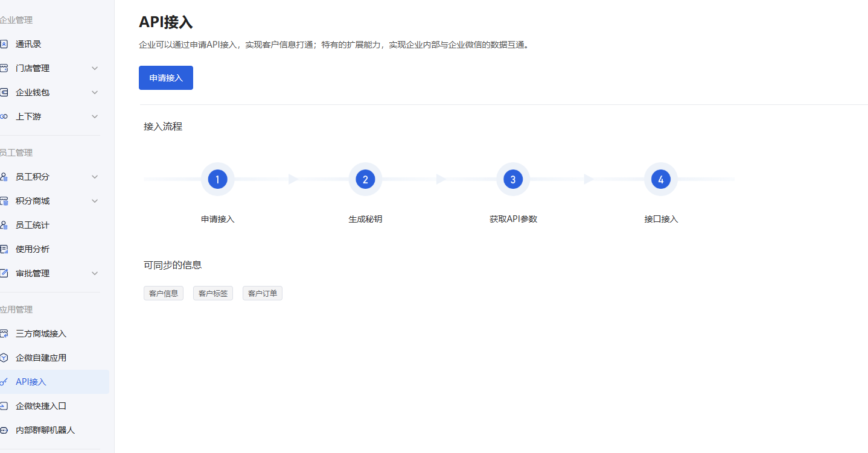Click the 客户标签 tag
The height and width of the screenshot is (453, 868).
click(x=213, y=294)
